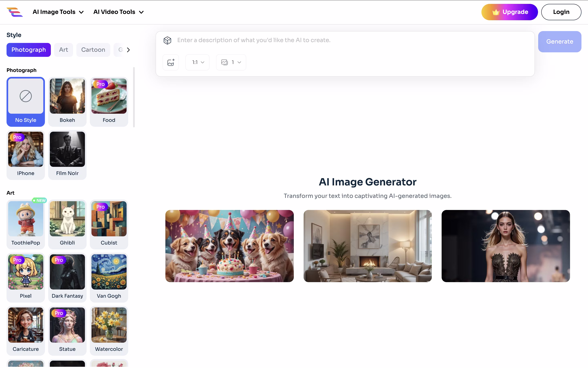The height and width of the screenshot is (368, 588).
Task: Click the random prompt dice icon
Action: [x=167, y=40]
